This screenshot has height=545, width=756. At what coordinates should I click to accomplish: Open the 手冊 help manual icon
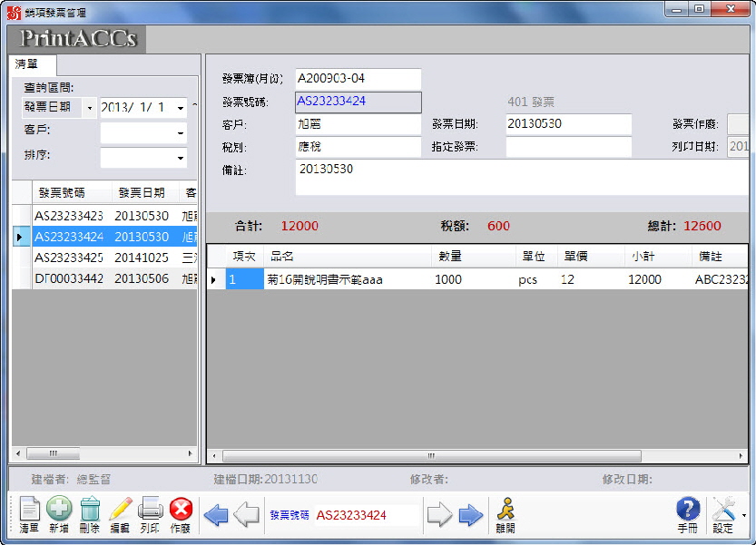tap(688, 514)
